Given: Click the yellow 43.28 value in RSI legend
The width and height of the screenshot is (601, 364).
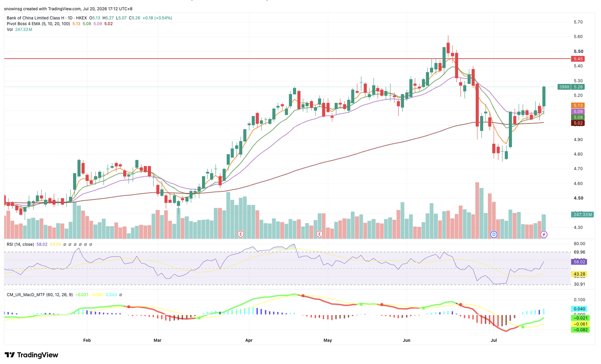Looking at the screenshot, I should point(55,244).
